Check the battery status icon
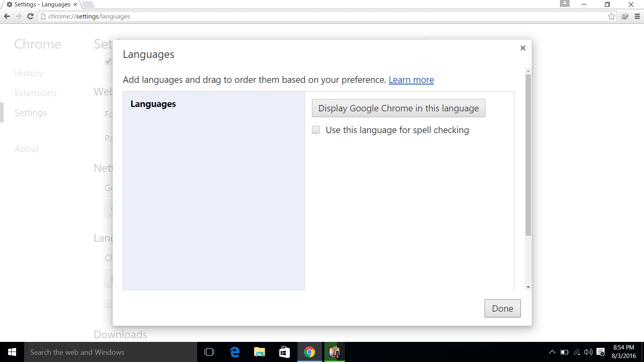 564,352
